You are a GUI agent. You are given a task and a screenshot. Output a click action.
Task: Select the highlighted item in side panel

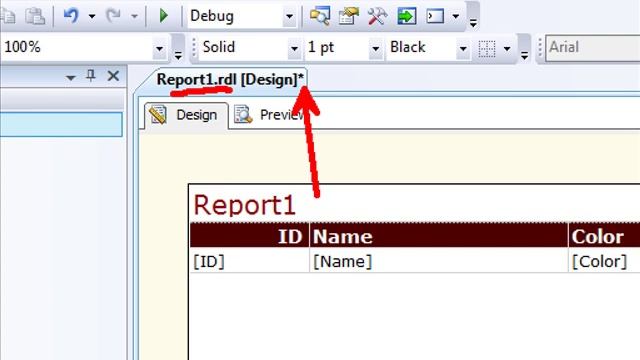point(61,124)
